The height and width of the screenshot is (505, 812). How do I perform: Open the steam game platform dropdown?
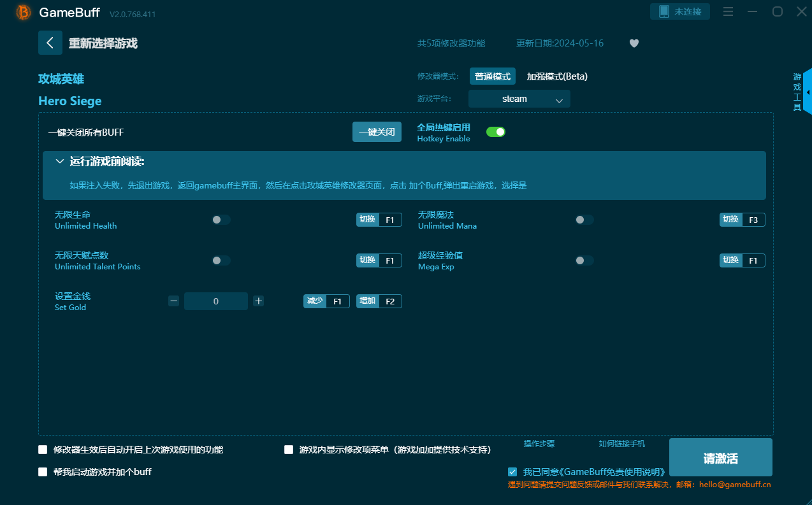[x=519, y=99]
